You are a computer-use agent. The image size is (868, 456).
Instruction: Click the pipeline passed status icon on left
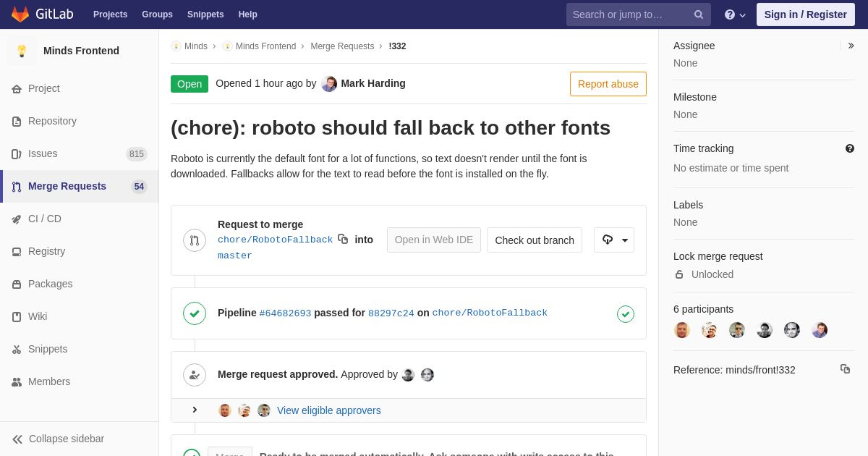tap(195, 313)
